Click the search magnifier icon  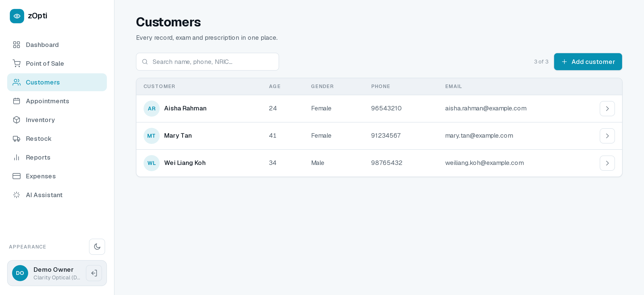[x=145, y=62]
